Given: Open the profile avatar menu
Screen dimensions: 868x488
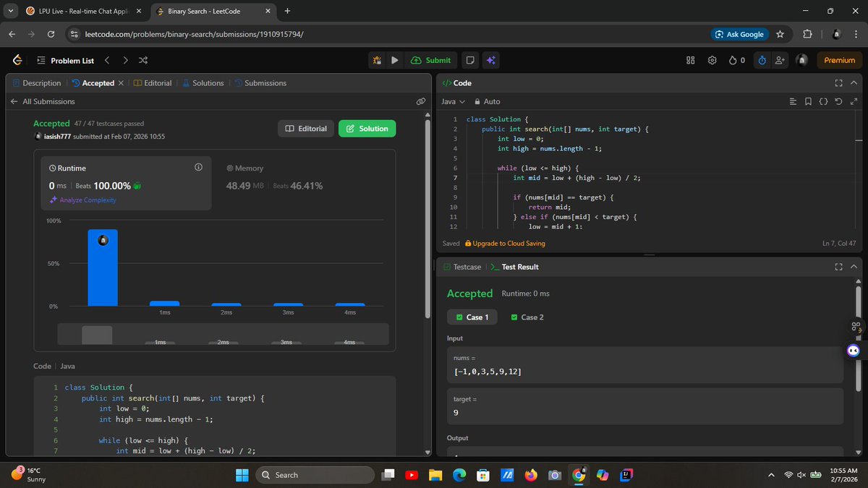Looking at the screenshot, I should pos(801,61).
